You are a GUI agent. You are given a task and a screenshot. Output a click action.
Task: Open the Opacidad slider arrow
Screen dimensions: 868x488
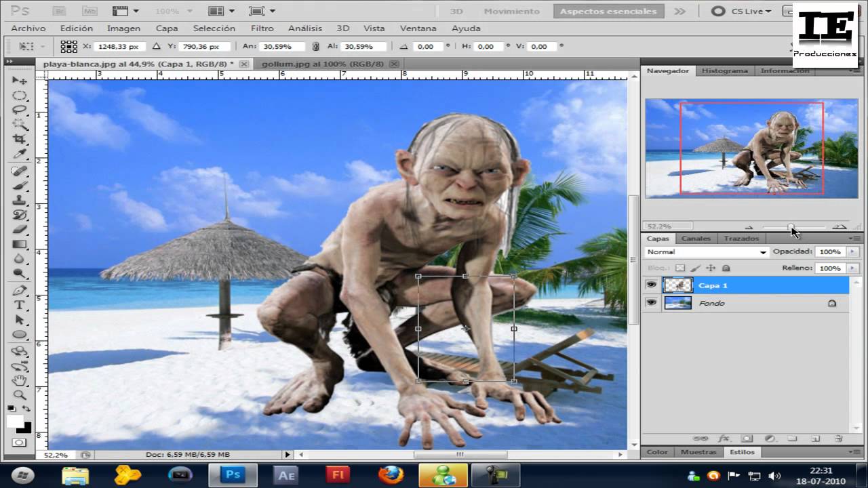852,251
